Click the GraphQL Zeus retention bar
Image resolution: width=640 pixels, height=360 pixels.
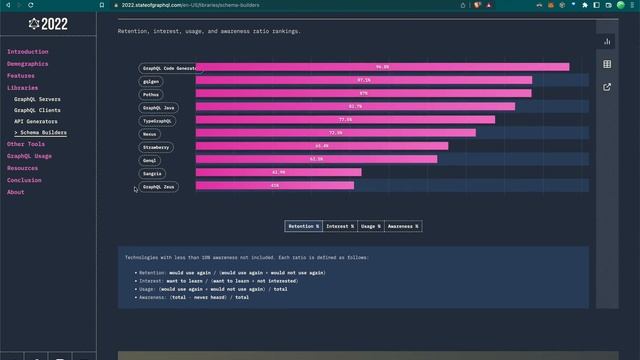click(275, 185)
